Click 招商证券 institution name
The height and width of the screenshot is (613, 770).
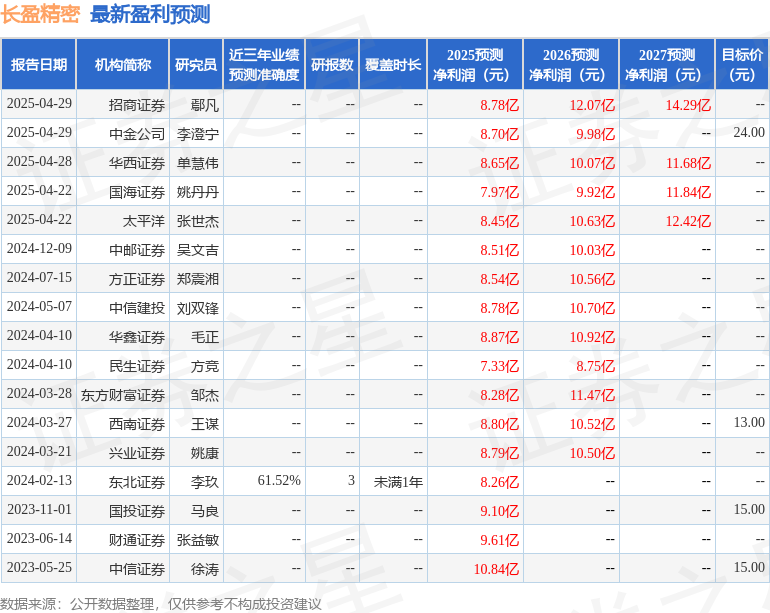pyautogui.click(x=137, y=105)
